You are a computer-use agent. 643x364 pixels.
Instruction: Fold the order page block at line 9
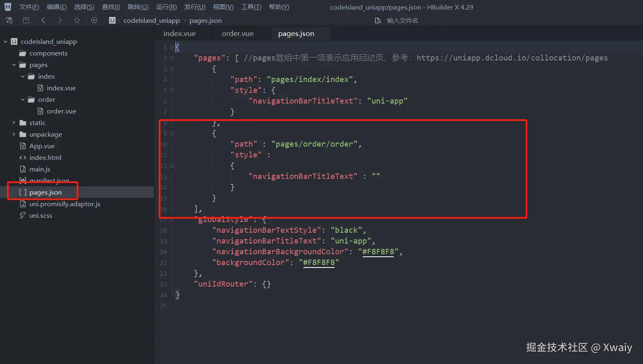(171, 133)
